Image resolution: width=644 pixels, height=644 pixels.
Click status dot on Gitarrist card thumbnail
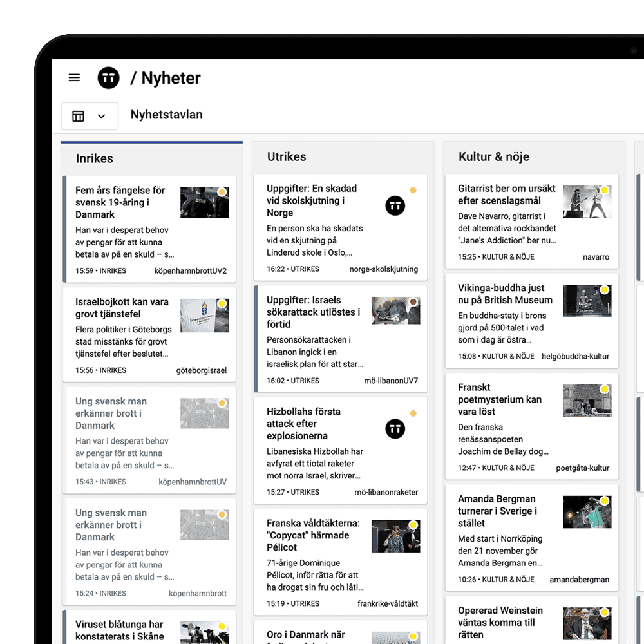[604, 191]
